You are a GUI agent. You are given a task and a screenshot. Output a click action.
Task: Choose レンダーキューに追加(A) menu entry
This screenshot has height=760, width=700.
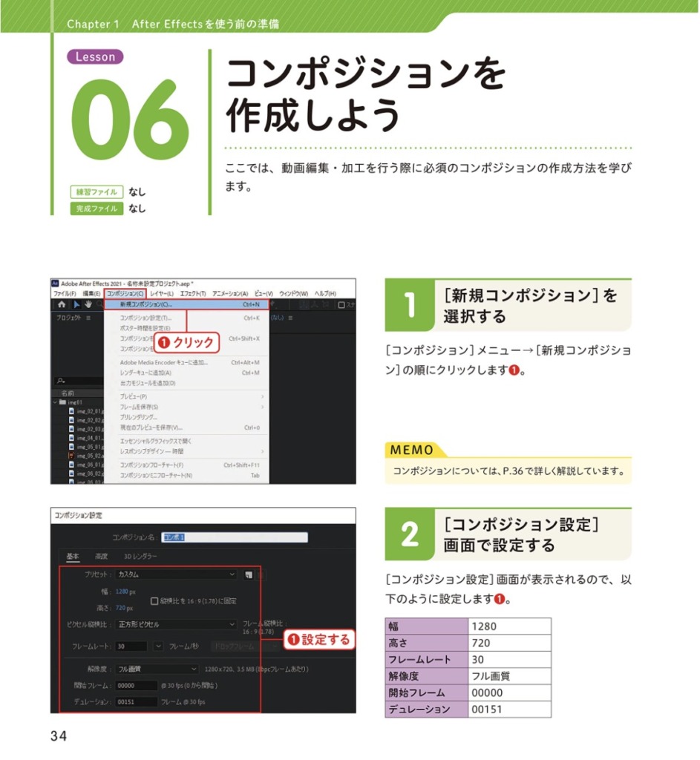coord(186,373)
